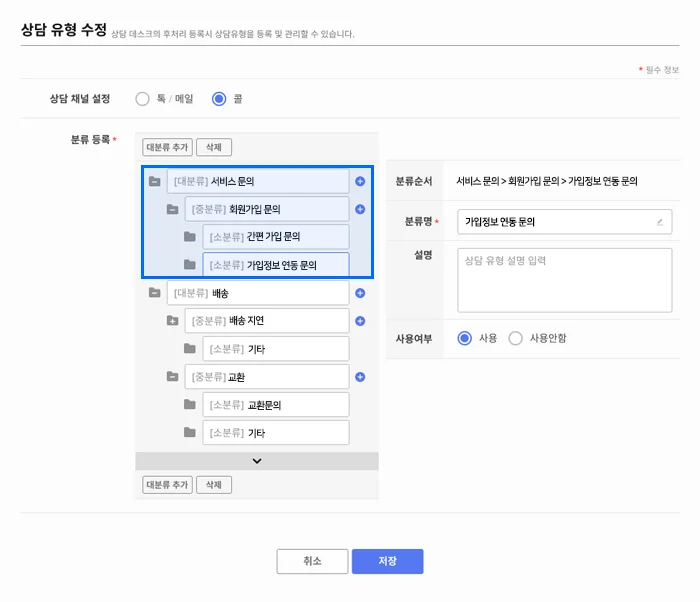The height and width of the screenshot is (602, 700).
Task: Select the 콜 channel radio button
Action: pos(219,99)
